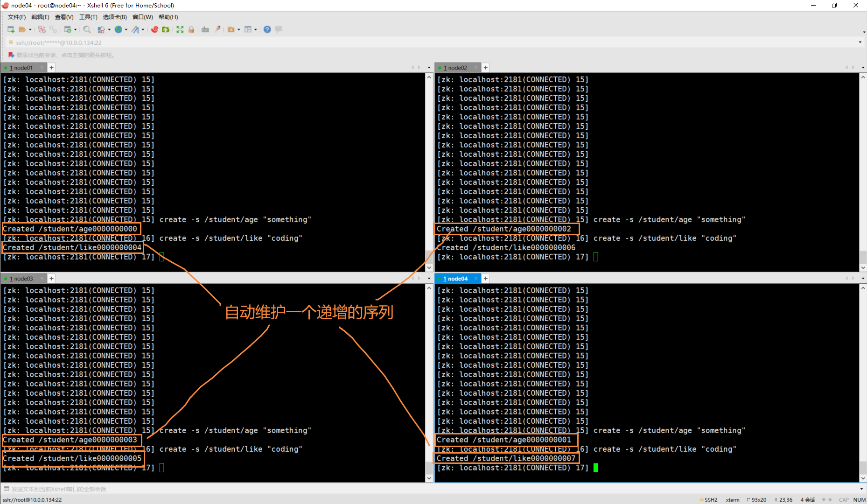This screenshot has height=504, width=867.
Task: Click the globe encoding icon
Action: [119, 29]
